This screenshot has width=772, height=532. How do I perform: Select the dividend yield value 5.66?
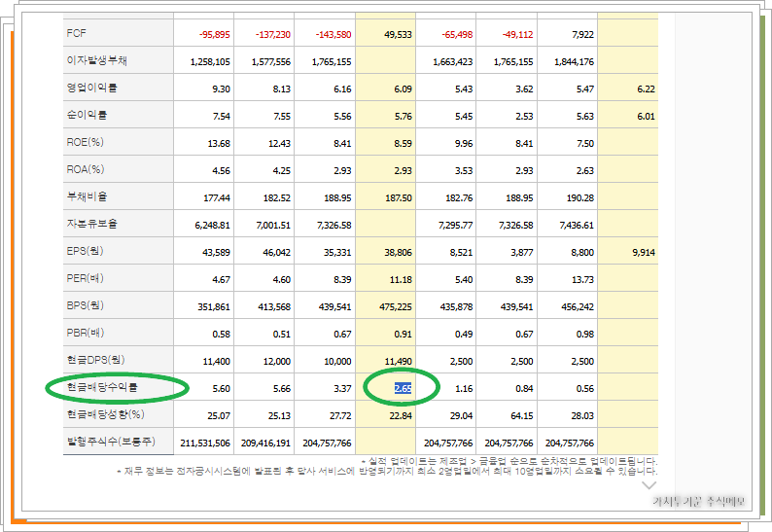(282, 389)
